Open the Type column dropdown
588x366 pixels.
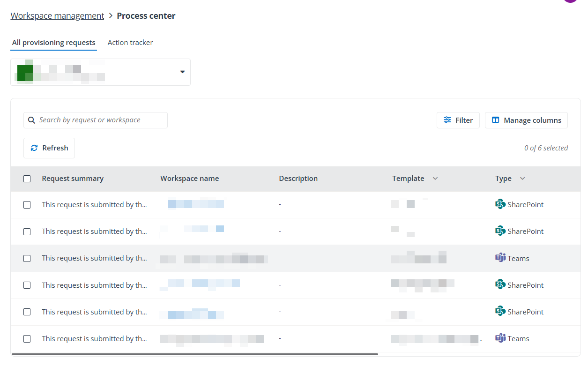523,178
